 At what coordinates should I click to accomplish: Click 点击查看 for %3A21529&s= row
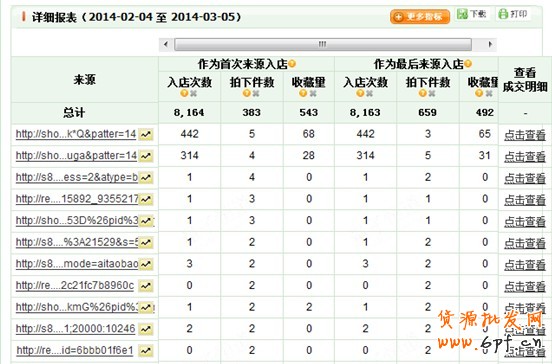pos(525,243)
